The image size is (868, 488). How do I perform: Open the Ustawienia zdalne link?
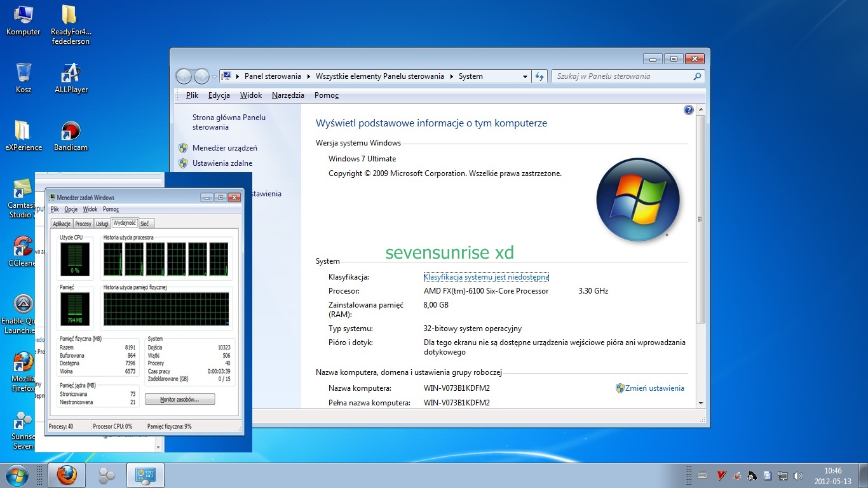coord(222,163)
